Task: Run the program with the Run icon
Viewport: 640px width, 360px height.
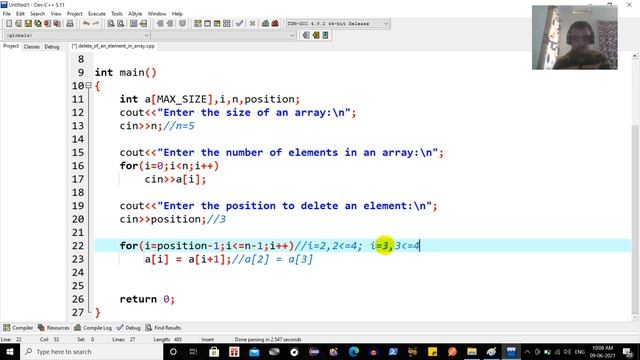Action: [x=207, y=24]
